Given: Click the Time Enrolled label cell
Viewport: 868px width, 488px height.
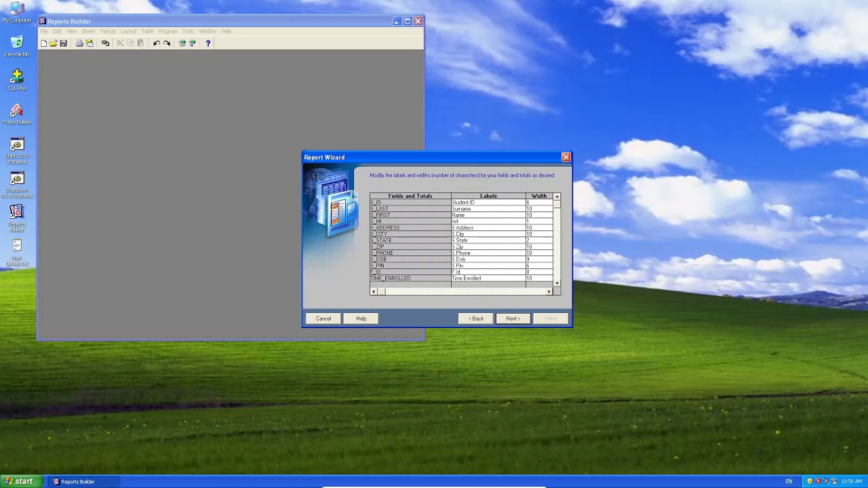Looking at the screenshot, I should (x=488, y=279).
